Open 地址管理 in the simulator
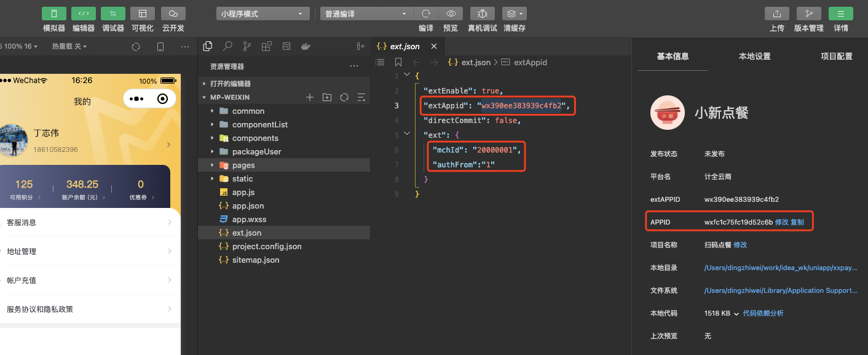Screen dimensions: 868x355 90,252
